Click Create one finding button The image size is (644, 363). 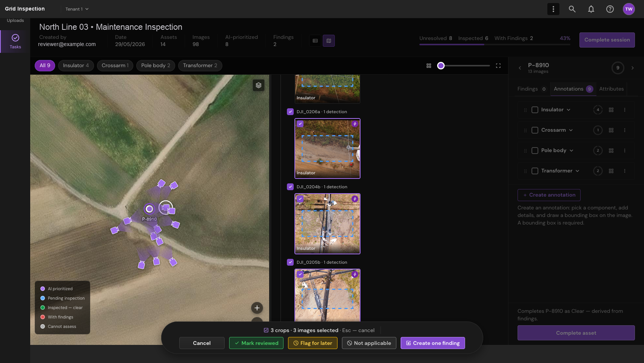[433, 343]
